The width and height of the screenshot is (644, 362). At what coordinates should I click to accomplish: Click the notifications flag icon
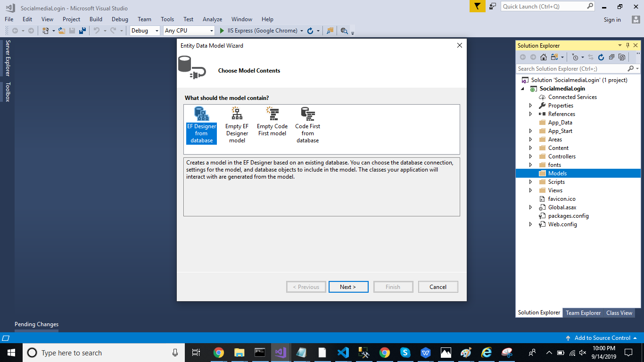(x=478, y=6)
